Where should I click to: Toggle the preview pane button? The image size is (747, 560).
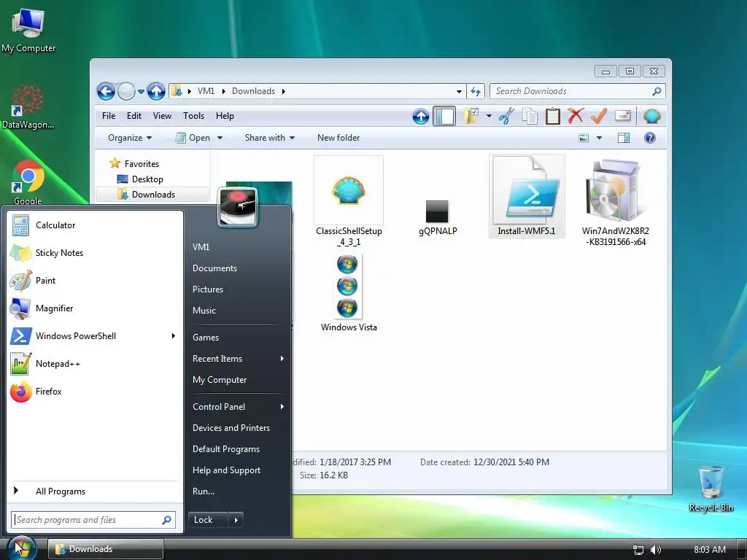624,138
